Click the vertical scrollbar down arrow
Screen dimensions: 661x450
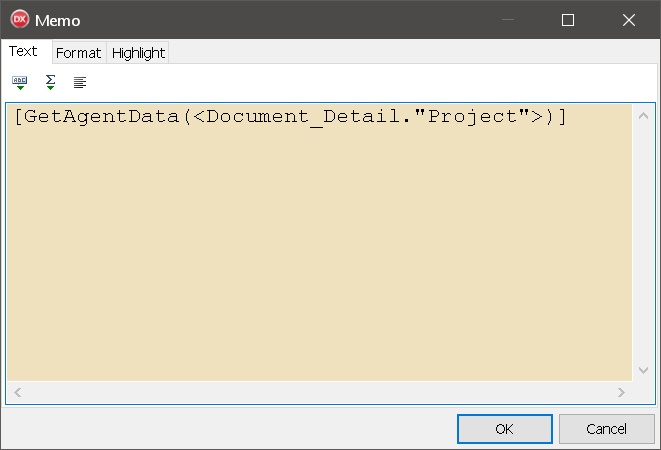[x=643, y=369]
